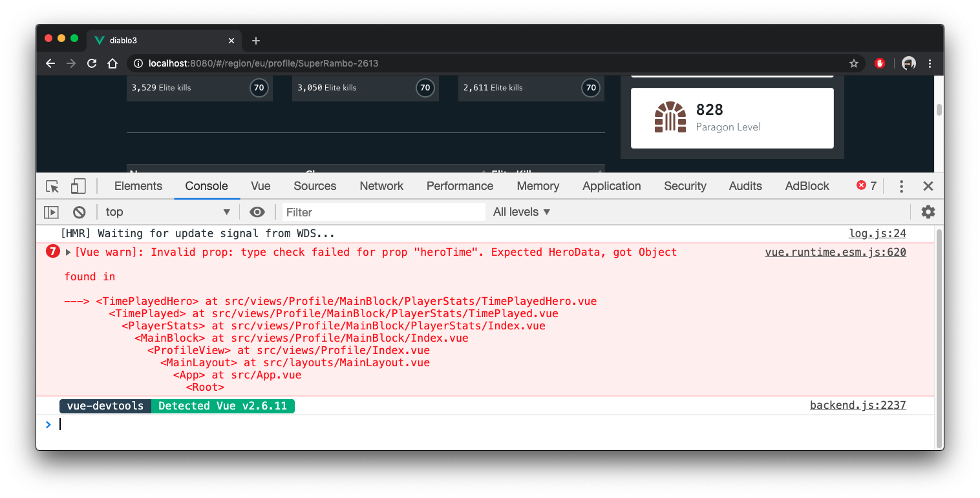Open the All levels dropdown
This screenshot has height=498, width=980.
(522, 212)
